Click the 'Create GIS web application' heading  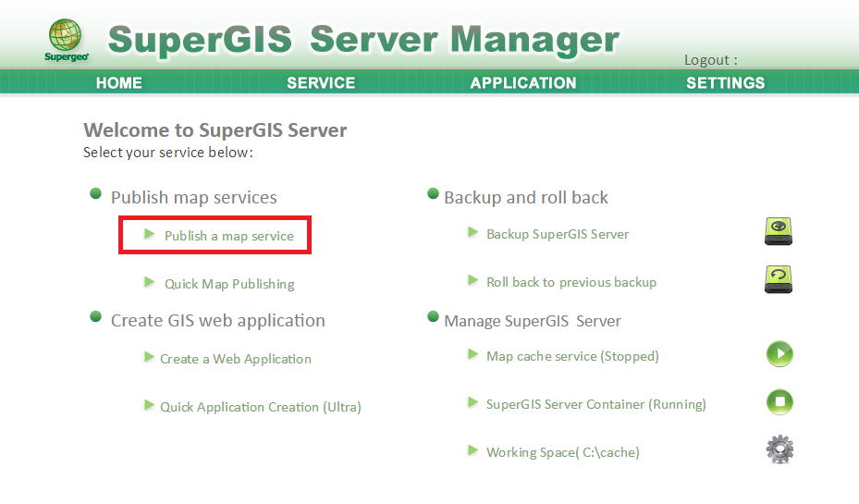click(218, 321)
